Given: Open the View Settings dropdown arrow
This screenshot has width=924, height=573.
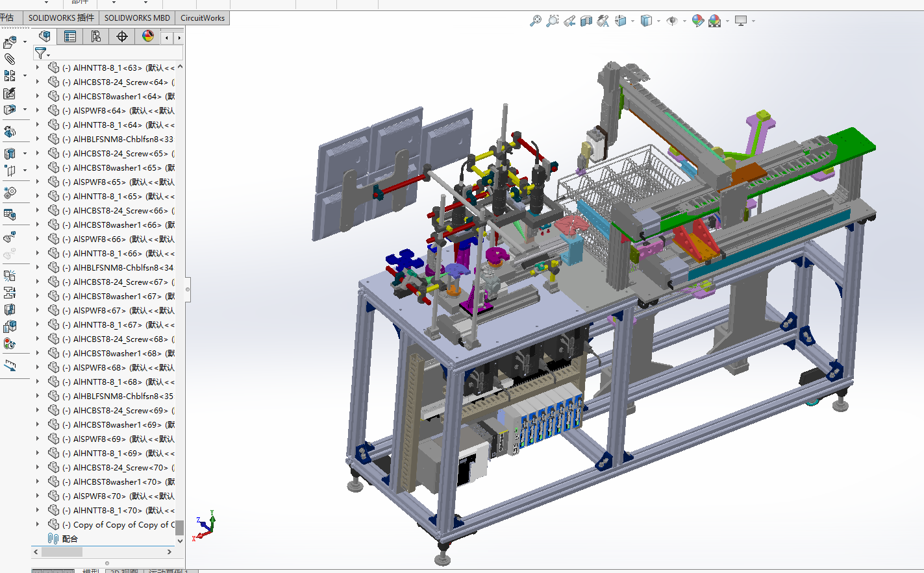Looking at the screenshot, I should (x=753, y=21).
